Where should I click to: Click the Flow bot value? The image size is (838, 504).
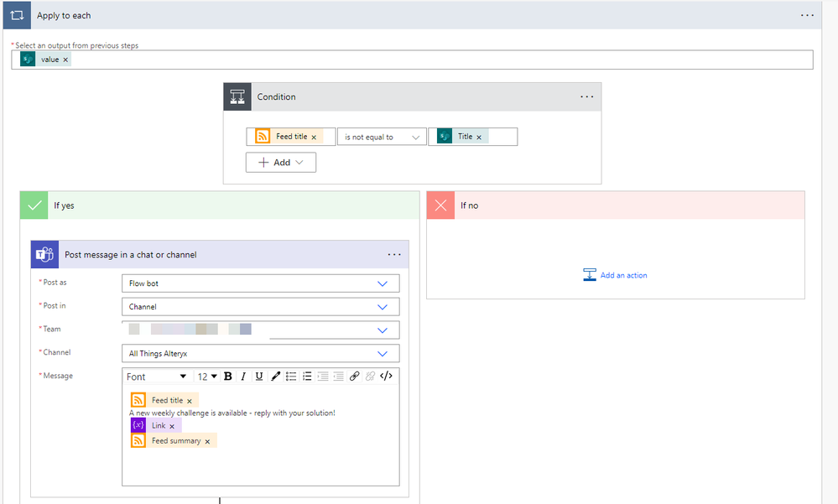[143, 283]
